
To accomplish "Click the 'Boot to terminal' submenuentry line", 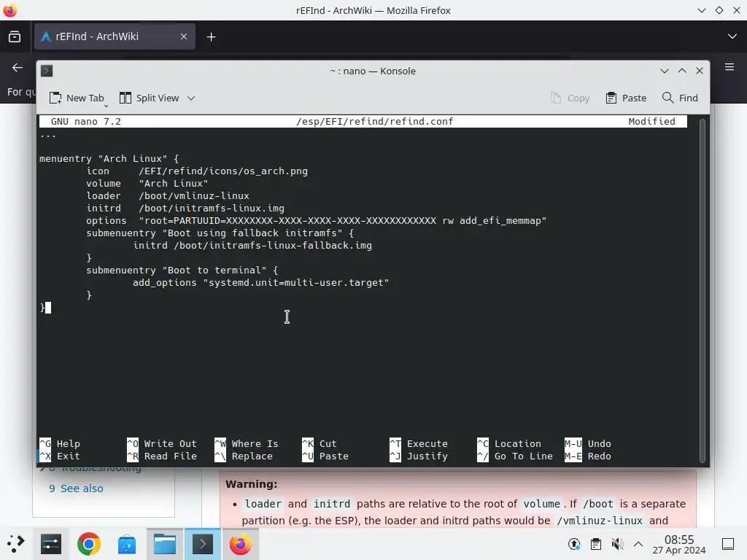I will pos(182,270).
